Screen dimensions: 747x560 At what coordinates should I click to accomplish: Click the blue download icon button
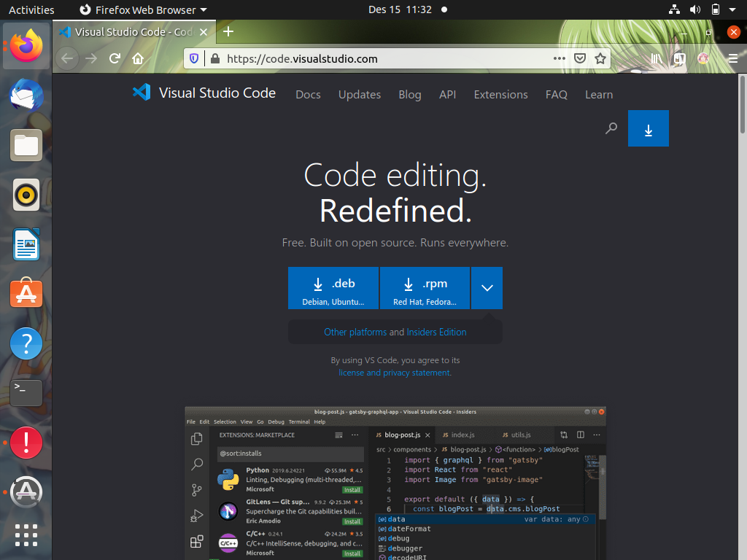[x=648, y=128]
